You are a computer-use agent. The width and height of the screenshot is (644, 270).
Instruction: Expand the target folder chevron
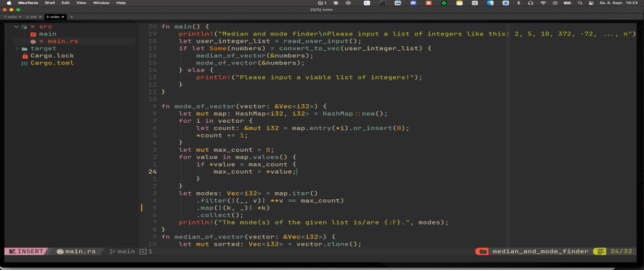pyautogui.click(x=17, y=48)
